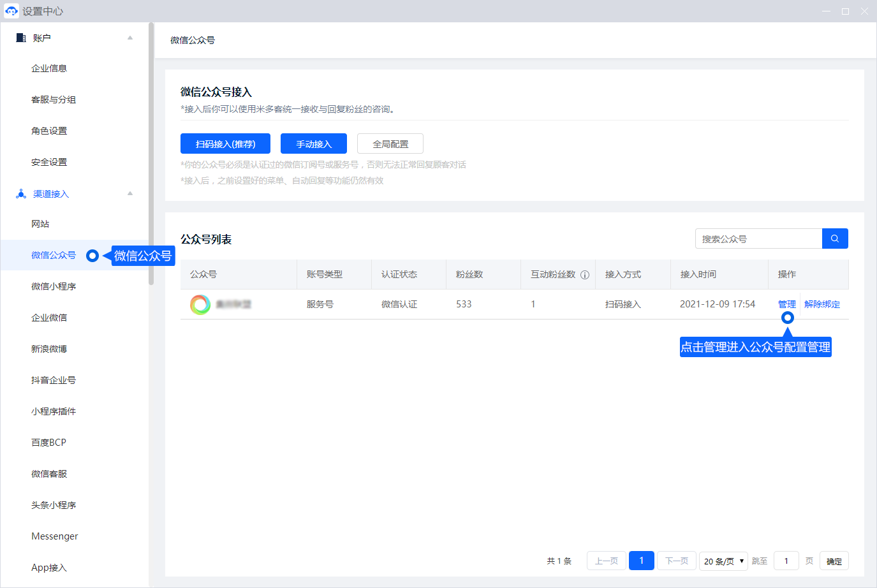Image resolution: width=877 pixels, height=588 pixels.
Task: Open 微信小程序 in the sidebar
Action: tap(54, 286)
